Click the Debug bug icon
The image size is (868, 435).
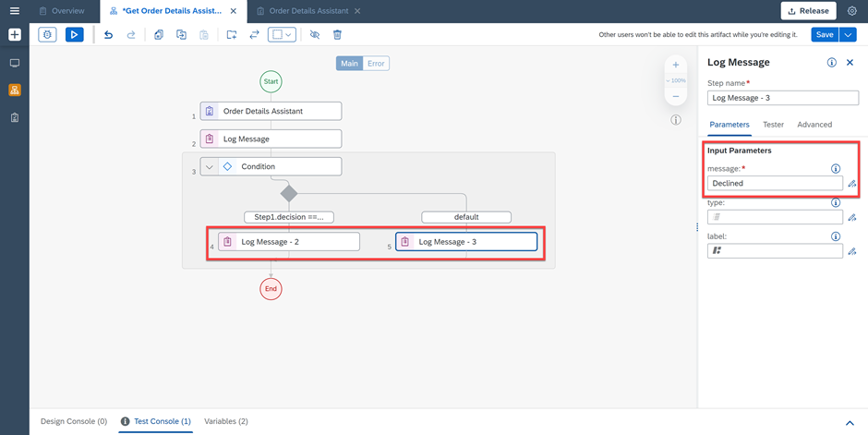tap(48, 35)
